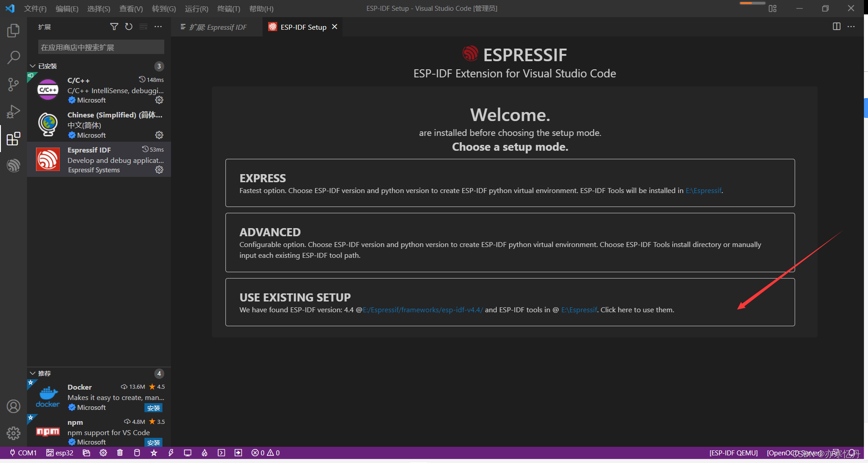Open the View (查看) menu

[x=131, y=9]
